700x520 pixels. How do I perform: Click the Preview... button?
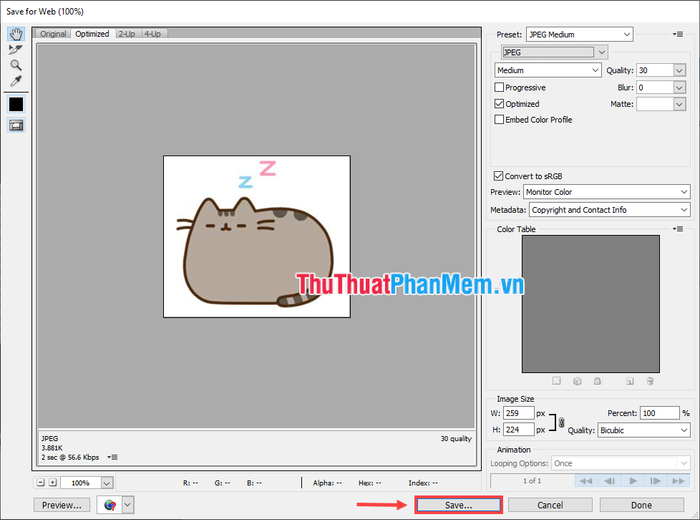pos(62,505)
